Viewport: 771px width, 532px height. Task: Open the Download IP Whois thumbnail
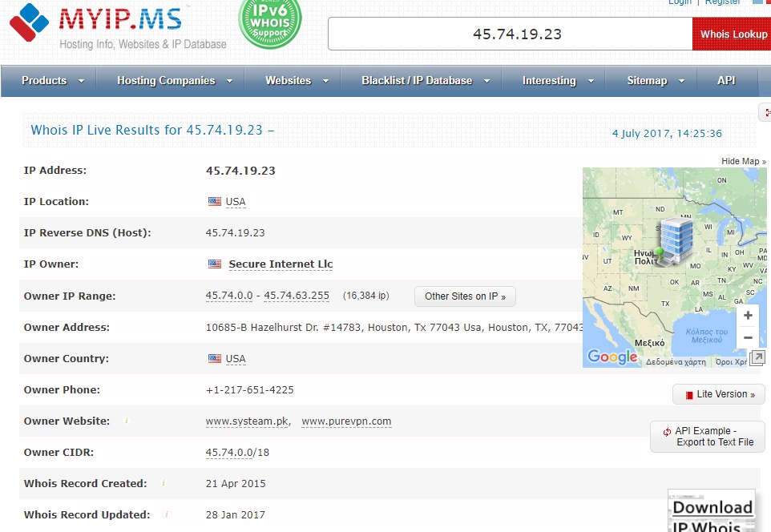(x=712, y=511)
